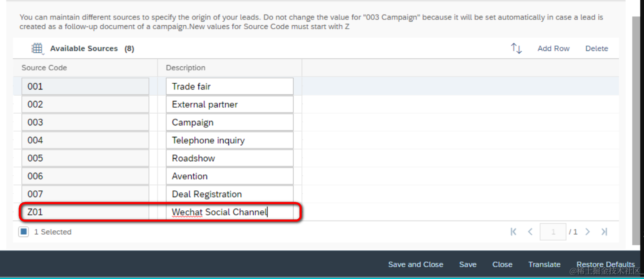This screenshot has width=644, height=279.
Task: Click the Description column header
Action: click(230, 68)
